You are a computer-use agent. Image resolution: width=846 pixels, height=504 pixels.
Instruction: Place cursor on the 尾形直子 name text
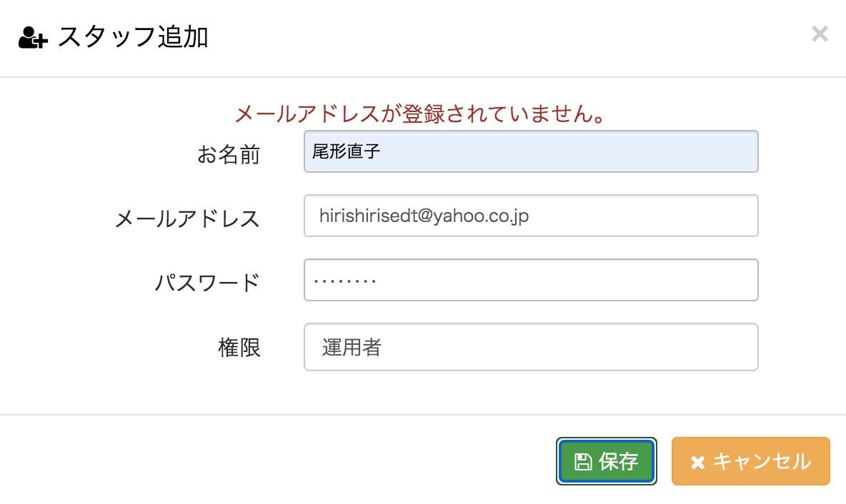click(347, 151)
